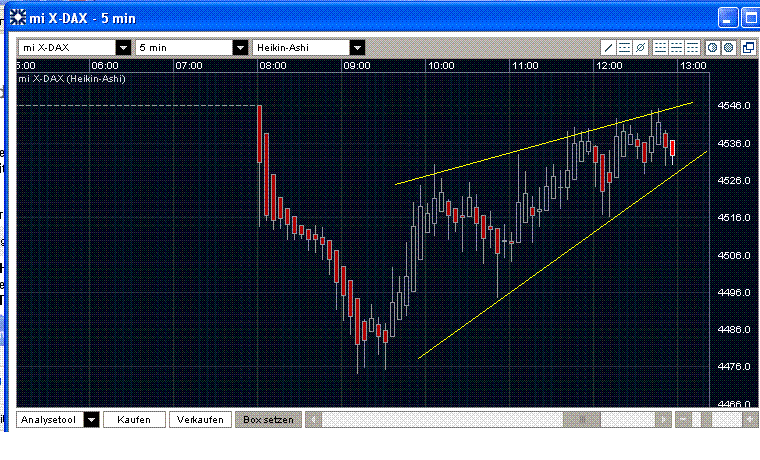This screenshot has width=760, height=460.
Task: Click the Analysetool label field
Action: click(x=50, y=419)
